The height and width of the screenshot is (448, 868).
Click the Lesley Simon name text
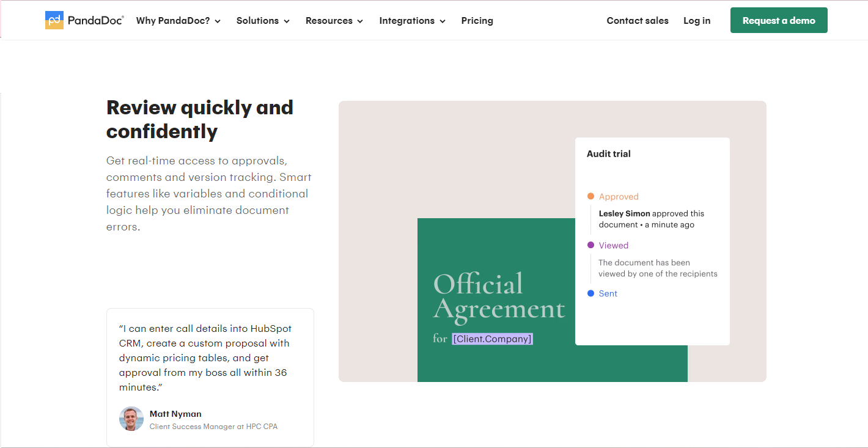tap(625, 214)
